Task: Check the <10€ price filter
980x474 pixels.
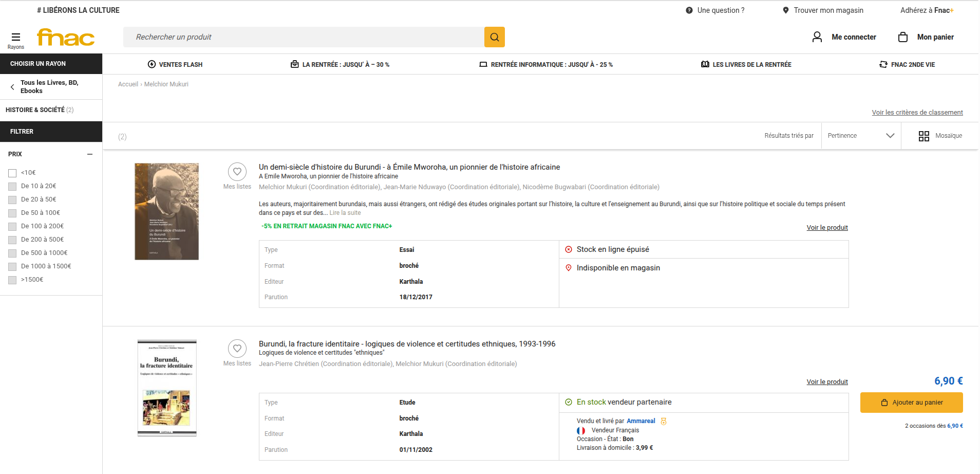Action: (x=12, y=173)
